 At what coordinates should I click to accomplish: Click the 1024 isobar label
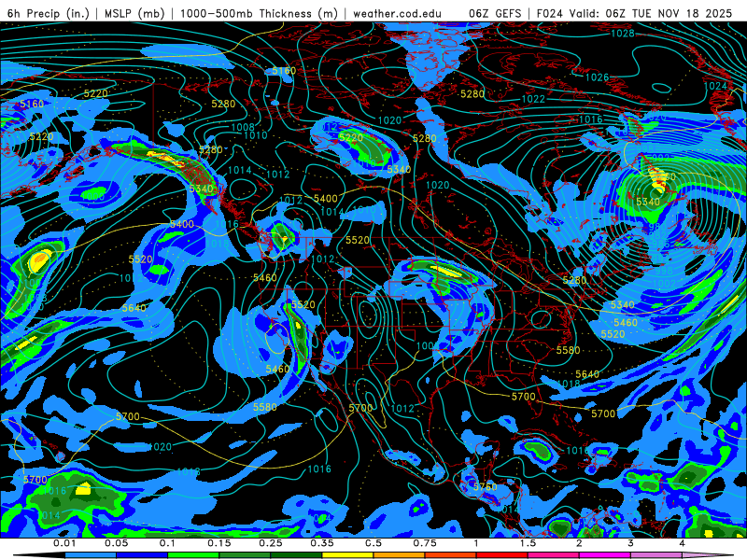[715, 86]
